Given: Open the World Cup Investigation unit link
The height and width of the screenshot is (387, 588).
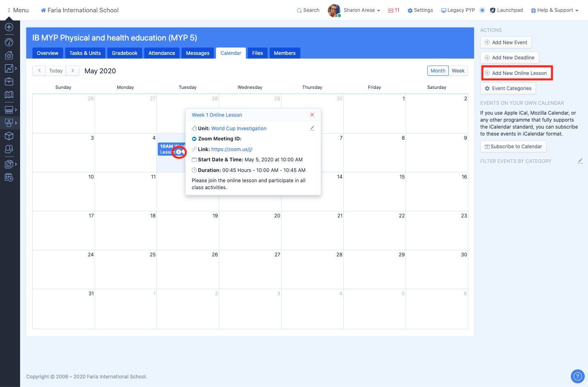Looking at the screenshot, I should click(x=238, y=129).
